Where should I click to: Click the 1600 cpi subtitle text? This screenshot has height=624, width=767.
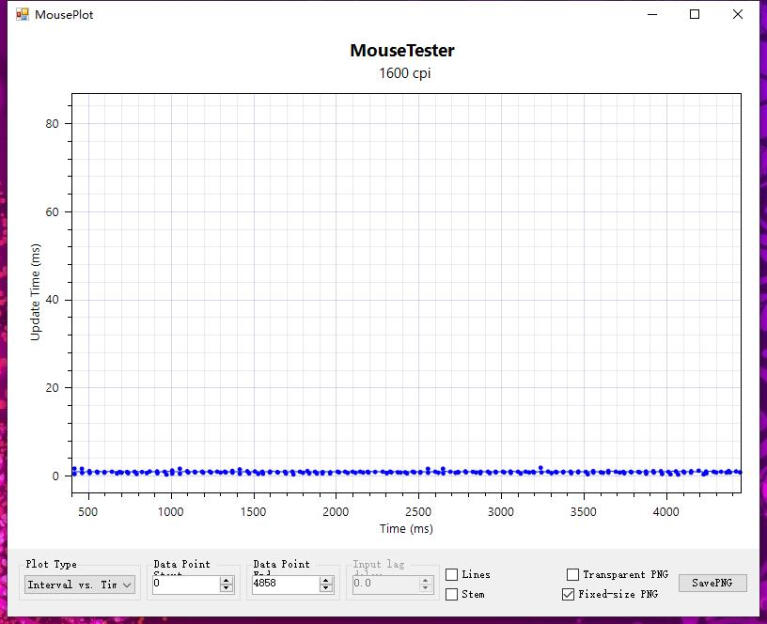pos(405,73)
